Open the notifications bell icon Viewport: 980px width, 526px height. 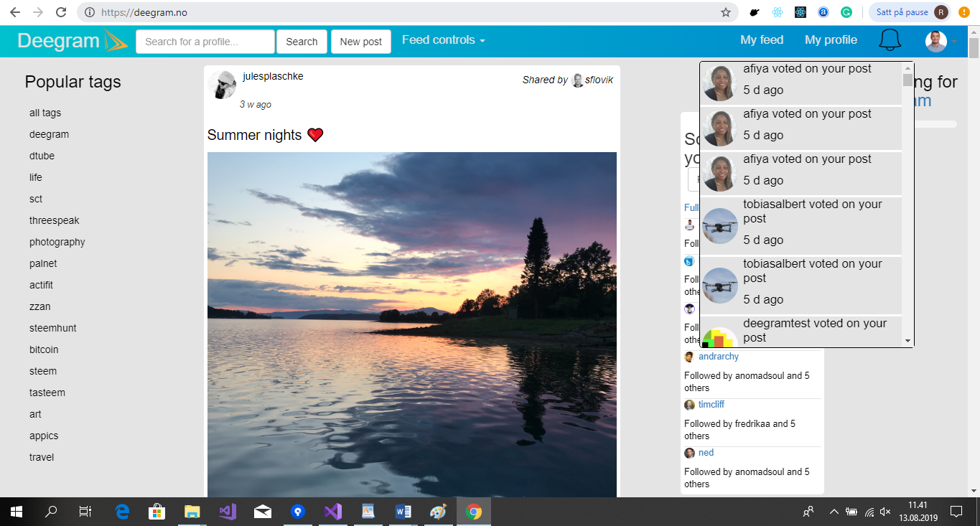click(890, 41)
